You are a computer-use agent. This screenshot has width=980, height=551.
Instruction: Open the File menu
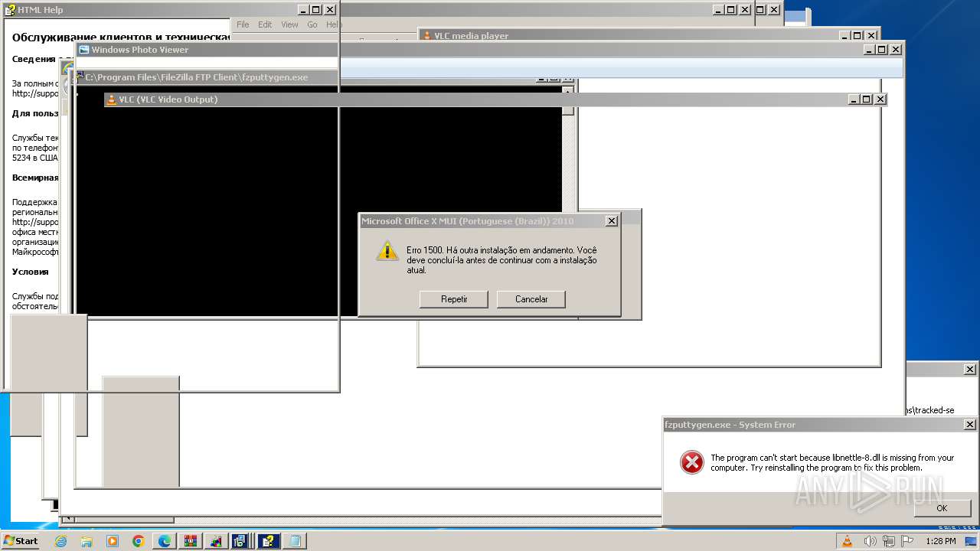point(243,24)
